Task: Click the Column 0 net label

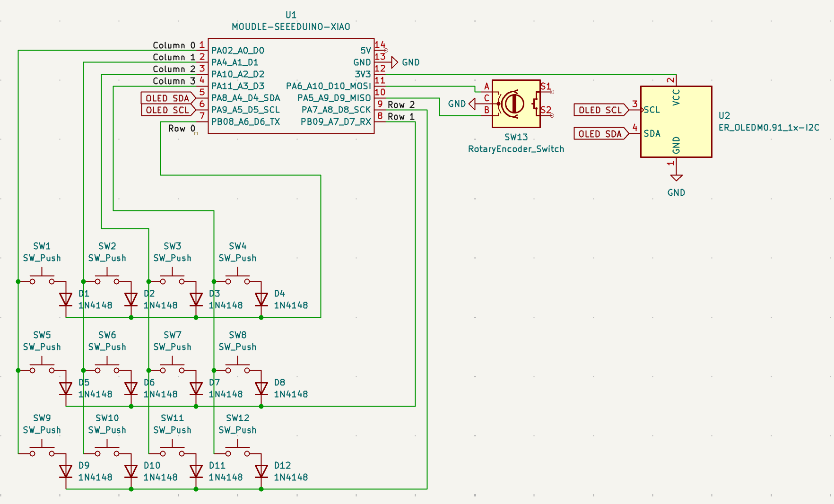Action: (174, 45)
